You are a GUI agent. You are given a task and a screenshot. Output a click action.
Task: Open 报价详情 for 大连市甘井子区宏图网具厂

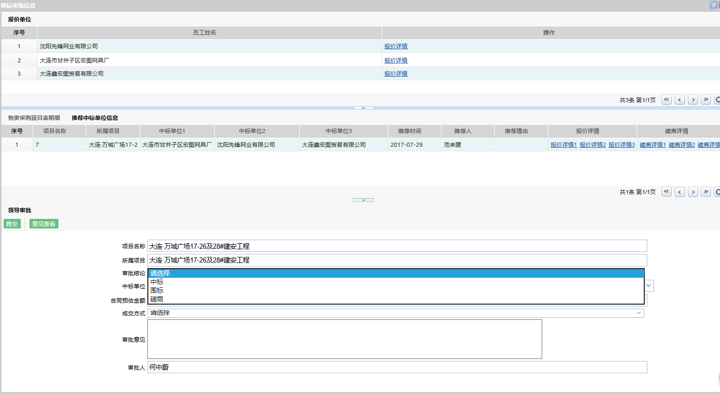pyautogui.click(x=396, y=60)
